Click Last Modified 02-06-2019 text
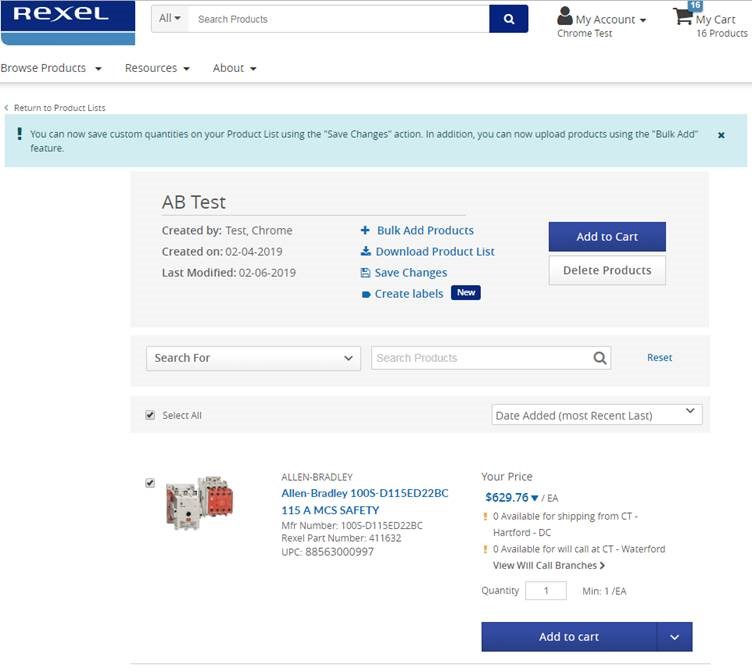 [x=229, y=272]
